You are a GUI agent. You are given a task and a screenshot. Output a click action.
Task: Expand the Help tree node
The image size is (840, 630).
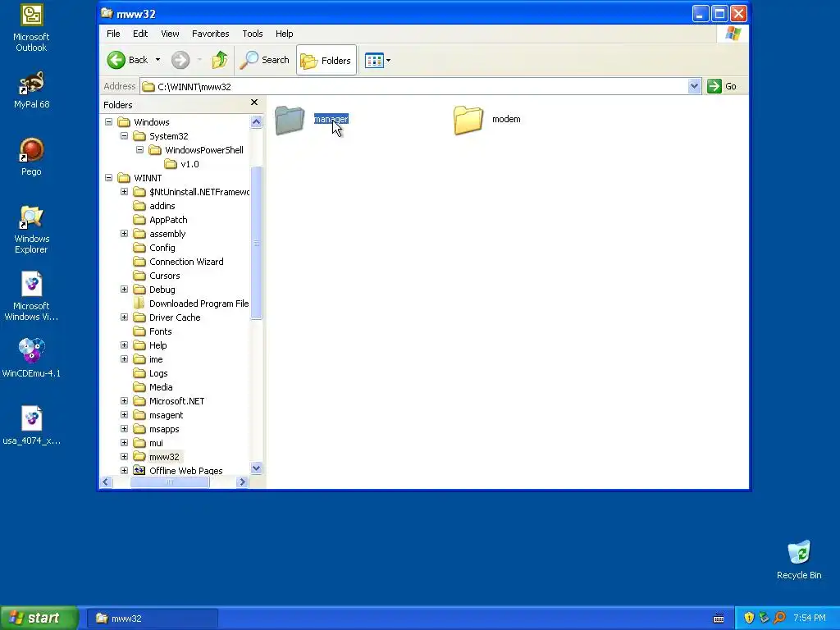pos(125,345)
